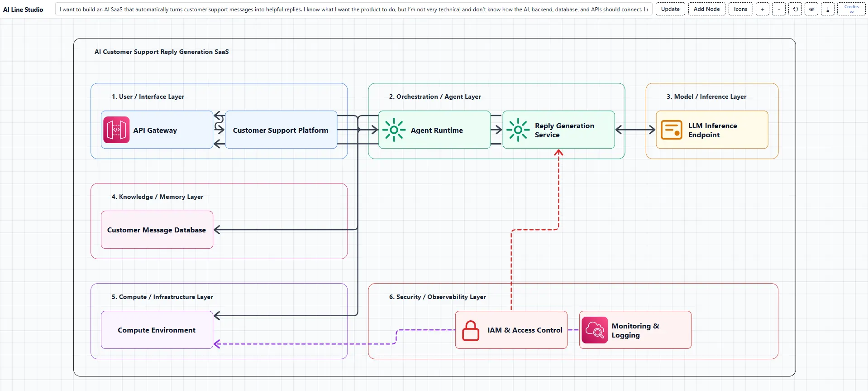Click the download arrow icon
Viewport: 868px width, 391px height.
(828, 9)
